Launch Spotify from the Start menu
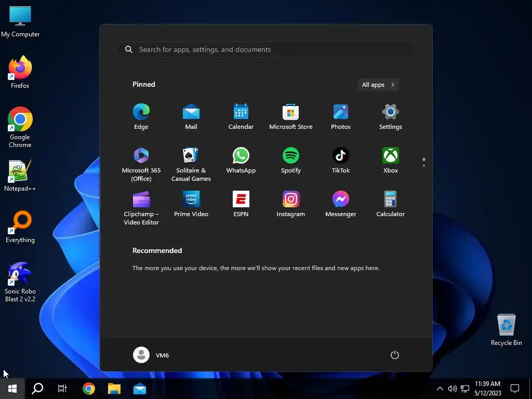The height and width of the screenshot is (399, 532). click(x=291, y=160)
